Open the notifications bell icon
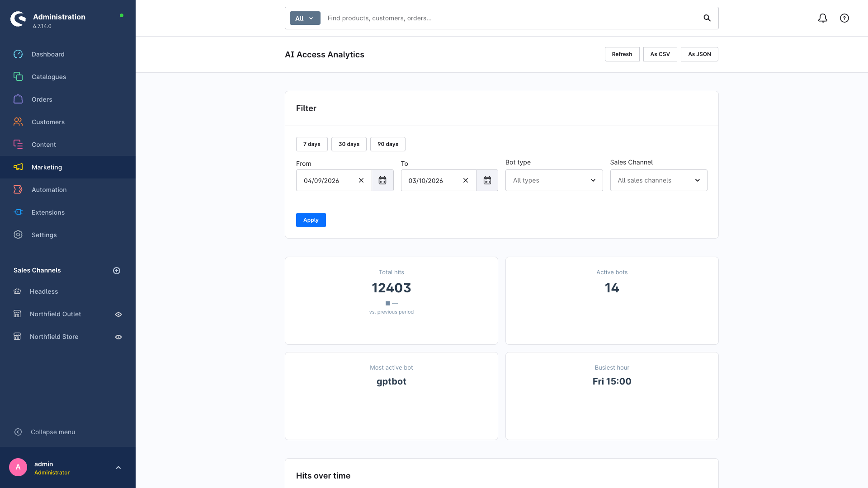 823,18
